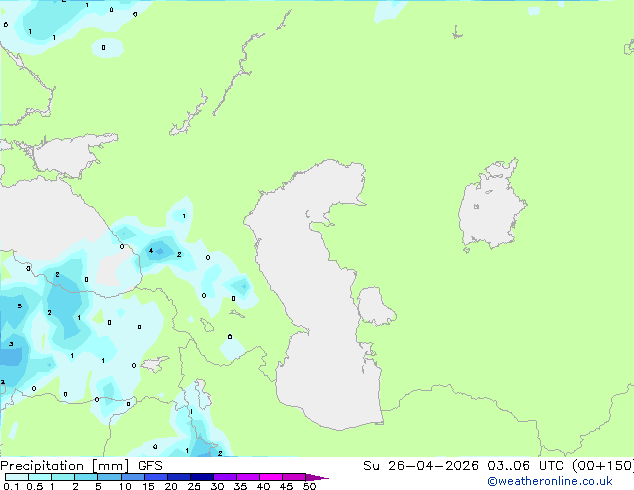Screen dimensions: 634x490
Task: Click the '3' precipitation value on the map
Action: 11,344
